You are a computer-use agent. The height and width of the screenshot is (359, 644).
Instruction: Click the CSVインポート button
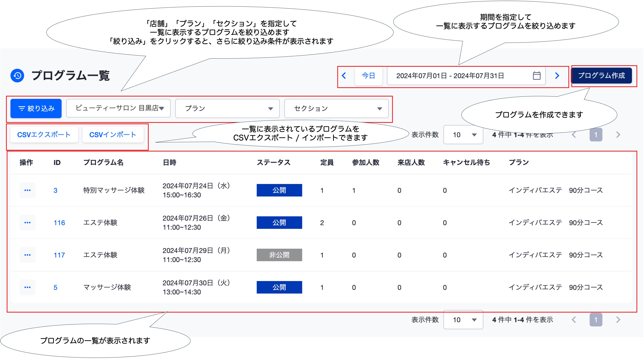coord(113,135)
